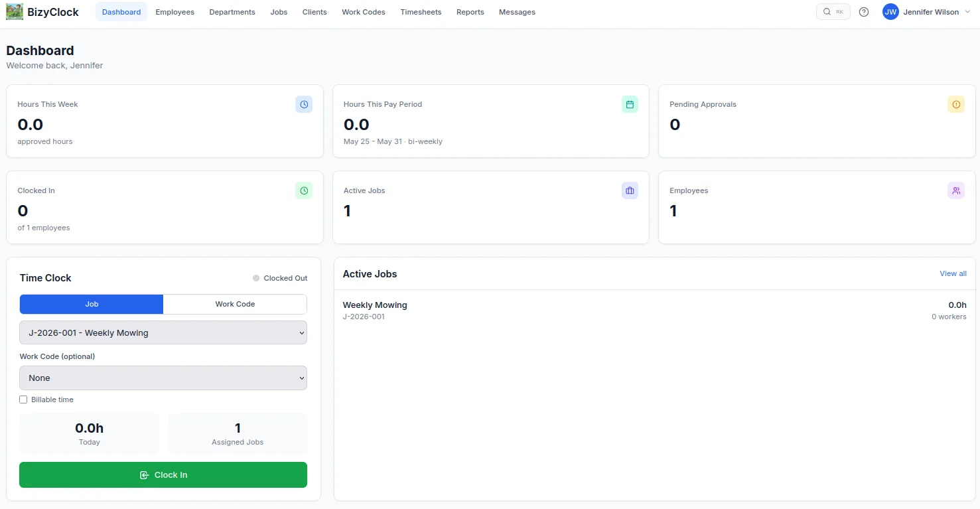The image size is (980, 509).
Task: Click the J-2026-001 job code text
Action: coord(364,317)
